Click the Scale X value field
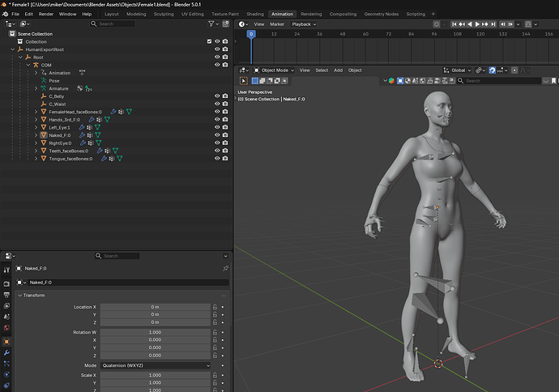The height and width of the screenshot is (392, 559). 155,375
